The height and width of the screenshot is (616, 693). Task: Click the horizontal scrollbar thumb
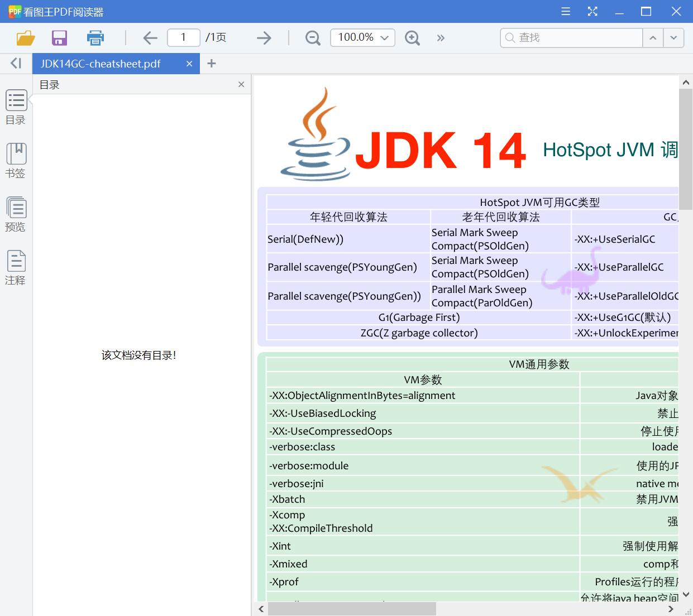pyautogui.click(x=352, y=609)
